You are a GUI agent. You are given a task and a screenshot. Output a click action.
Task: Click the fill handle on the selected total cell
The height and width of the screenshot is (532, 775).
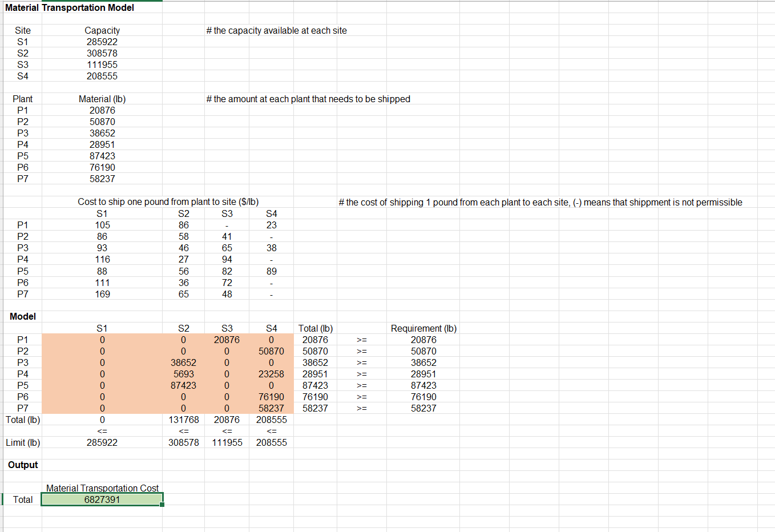coord(163,505)
